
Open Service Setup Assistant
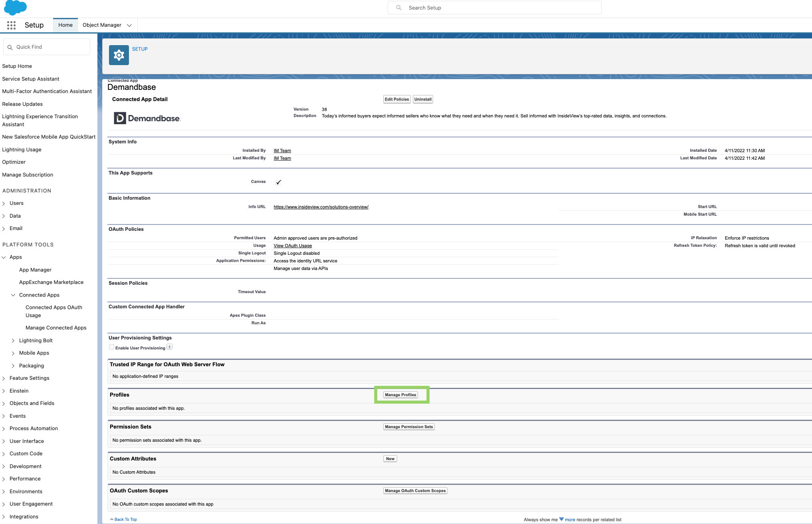coord(31,79)
